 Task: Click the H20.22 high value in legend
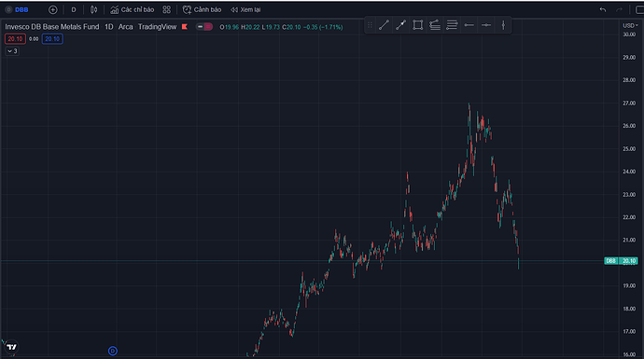(x=250, y=27)
